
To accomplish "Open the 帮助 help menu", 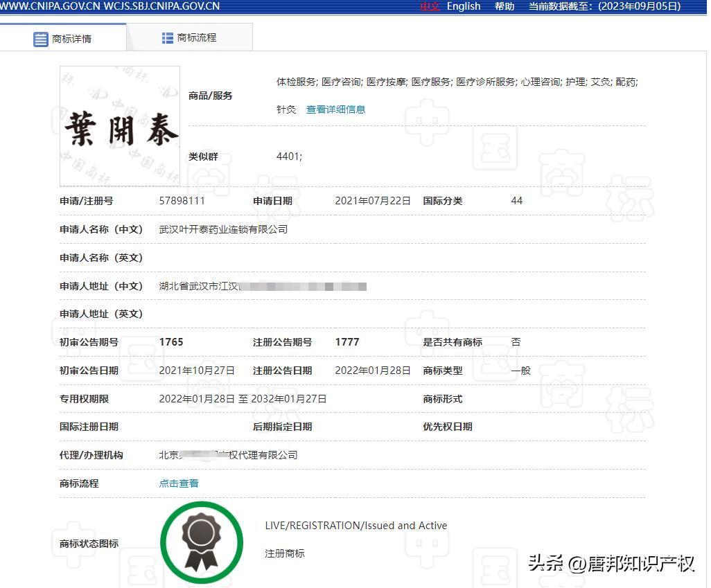I will [504, 6].
